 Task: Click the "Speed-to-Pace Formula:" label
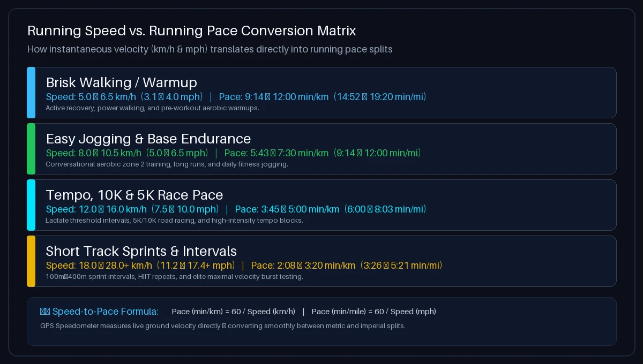pyautogui.click(x=99, y=312)
